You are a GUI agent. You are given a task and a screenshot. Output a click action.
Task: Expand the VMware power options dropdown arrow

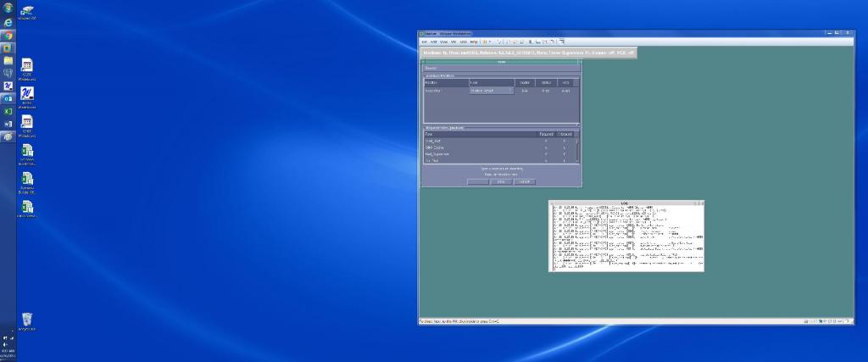click(x=491, y=42)
